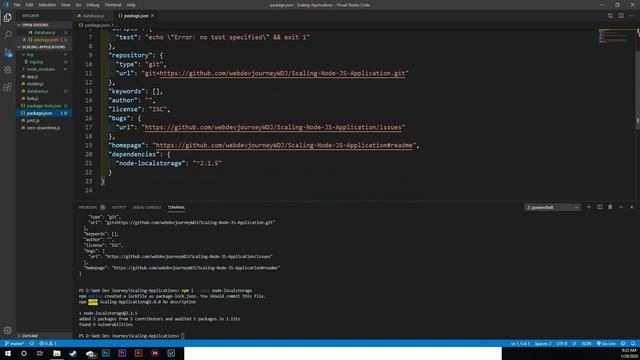Screen dimensions: 640x360
Task: Click UTF-8 encoding in status bar
Action: (562, 344)
